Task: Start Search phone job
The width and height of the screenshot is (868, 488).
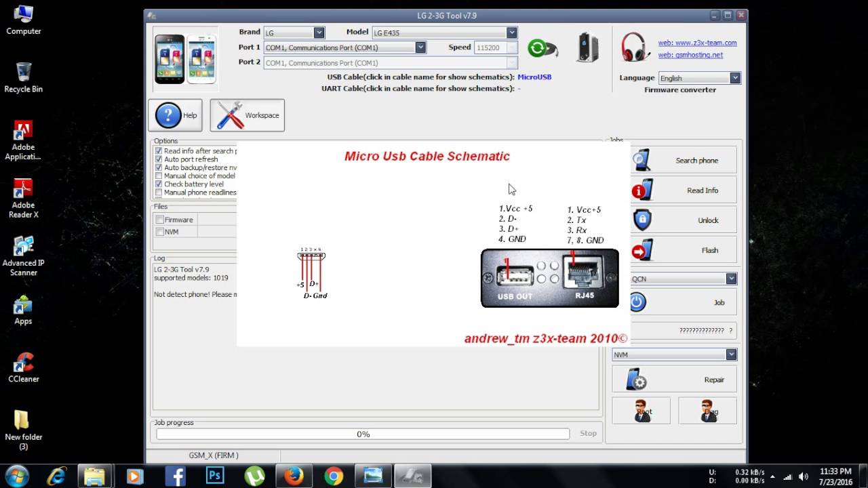Action: 674,160
